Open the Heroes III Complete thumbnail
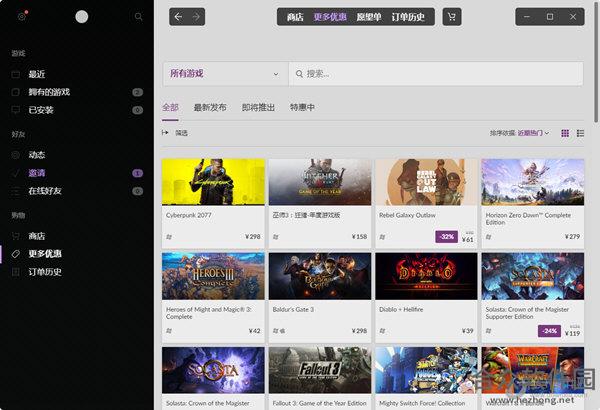600x410 pixels. pos(213,276)
